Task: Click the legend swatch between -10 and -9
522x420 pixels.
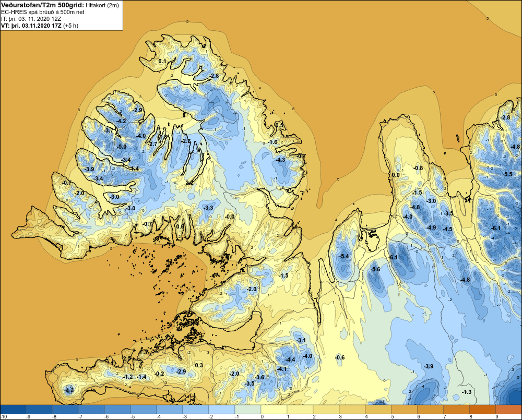Action: [x=13, y=409]
